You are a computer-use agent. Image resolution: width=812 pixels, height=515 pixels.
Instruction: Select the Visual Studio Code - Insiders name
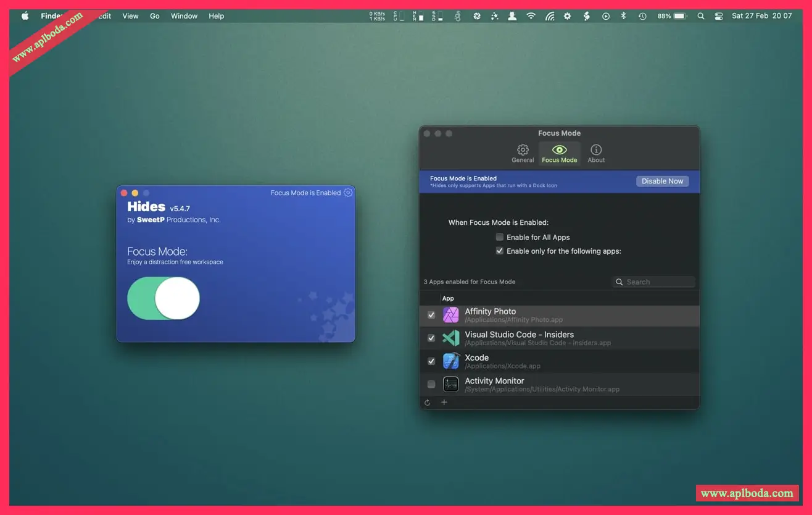(519, 335)
